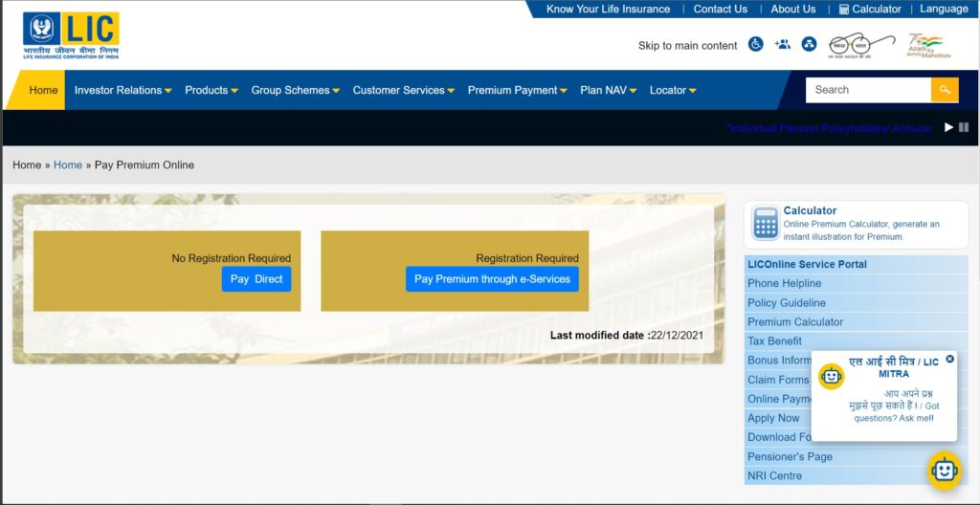Open the accessibility wheelchair icon
Image resolution: width=980 pixels, height=505 pixels.
tap(756, 44)
